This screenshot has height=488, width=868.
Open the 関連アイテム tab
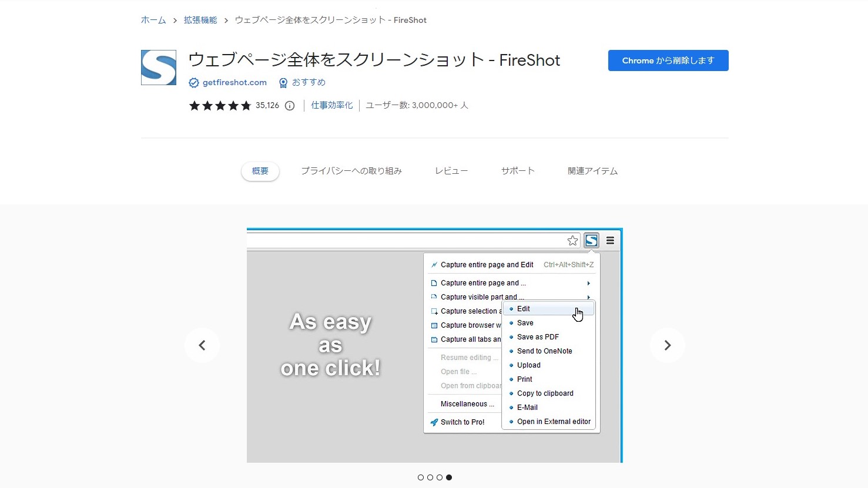(592, 171)
